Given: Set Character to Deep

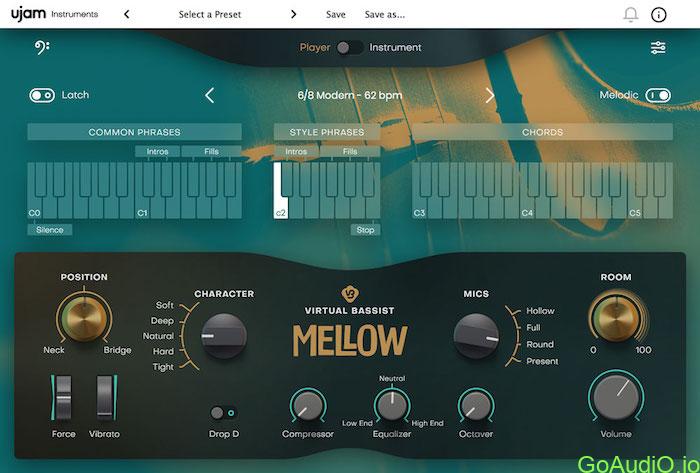Looking at the screenshot, I should [162, 321].
